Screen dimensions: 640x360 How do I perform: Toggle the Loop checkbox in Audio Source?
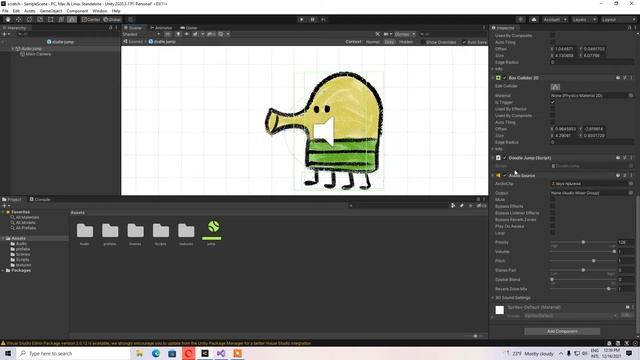tap(553, 233)
